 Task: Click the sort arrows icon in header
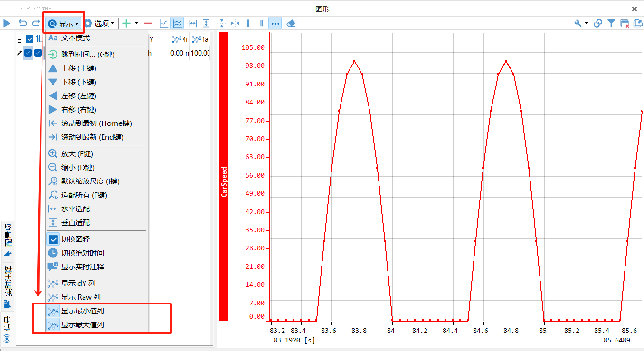(39, 39)
